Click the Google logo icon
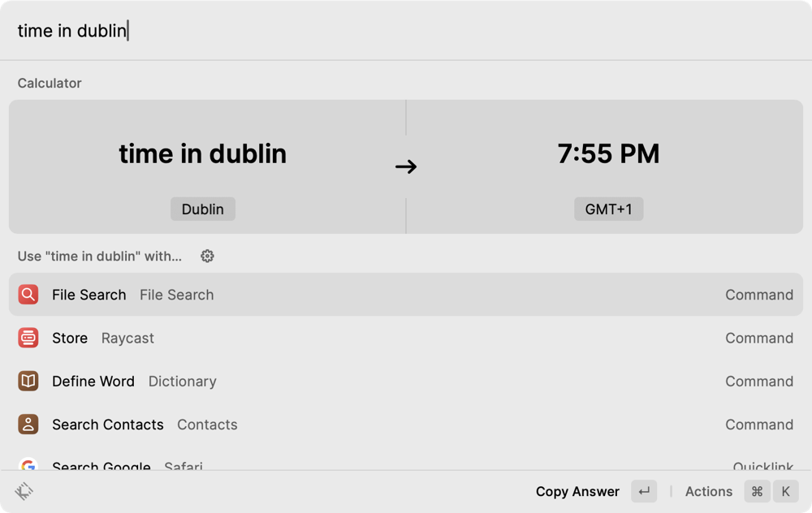This screenshot has height=513, width=812. [x=28, y=465]
